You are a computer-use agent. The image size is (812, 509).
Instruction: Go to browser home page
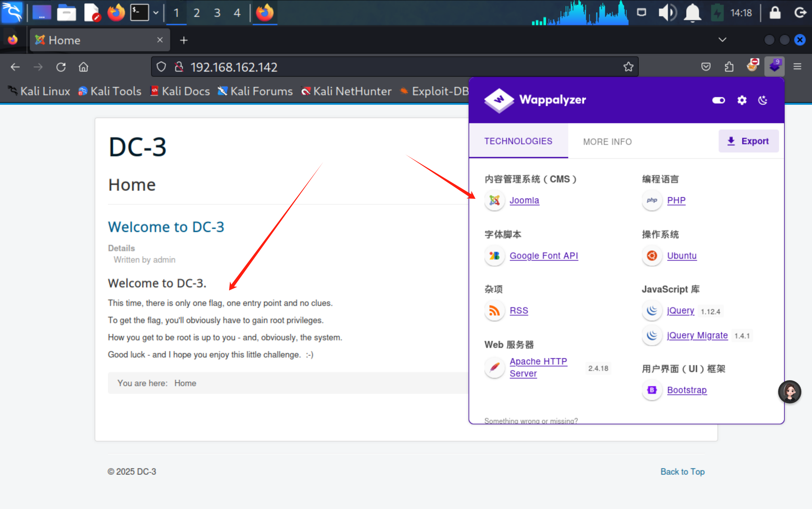(x=84, y=67)
